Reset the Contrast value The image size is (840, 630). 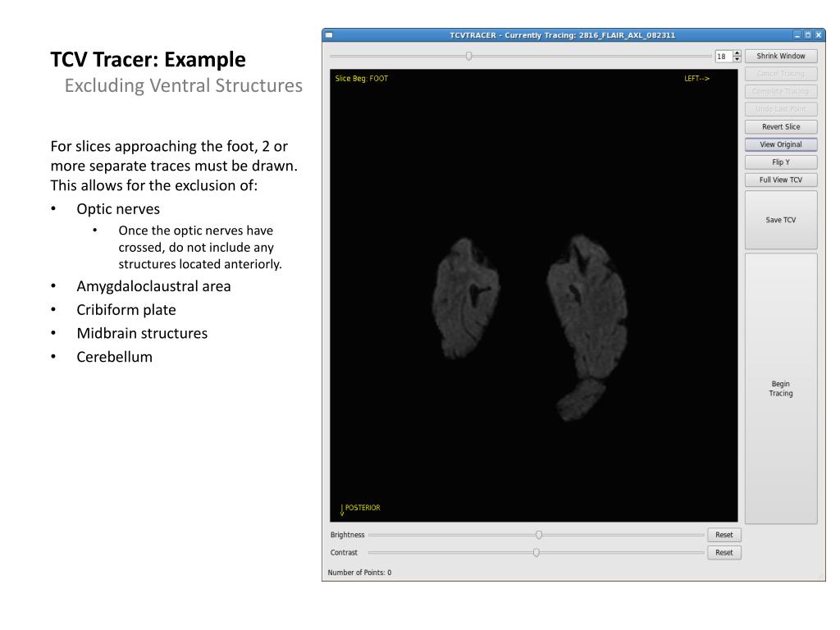point(724,553)
